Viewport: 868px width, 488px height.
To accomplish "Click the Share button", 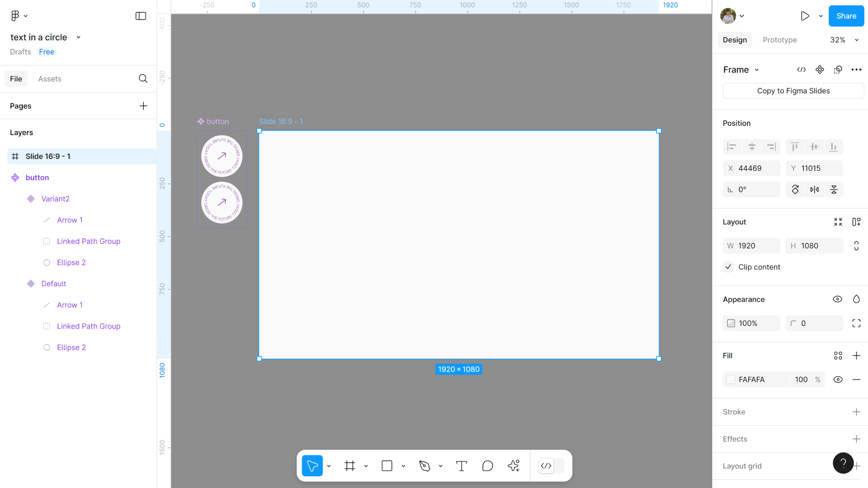I will tap(846, 16).
